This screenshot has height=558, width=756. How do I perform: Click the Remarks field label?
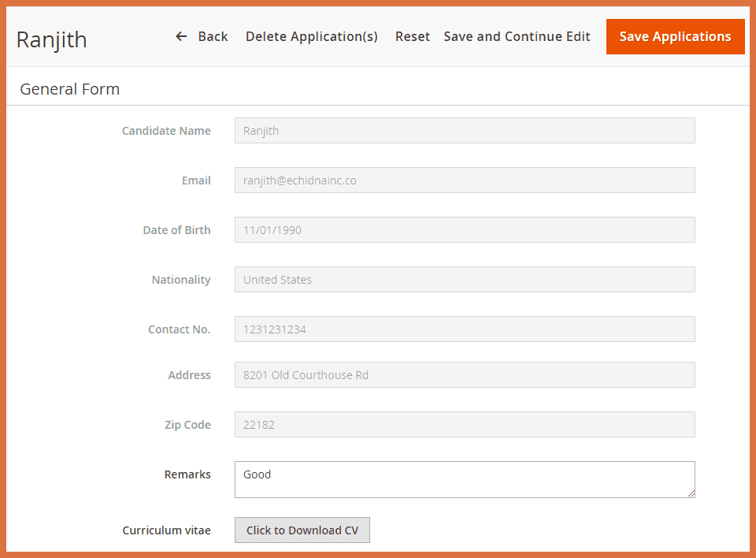[x=187, y=474]
